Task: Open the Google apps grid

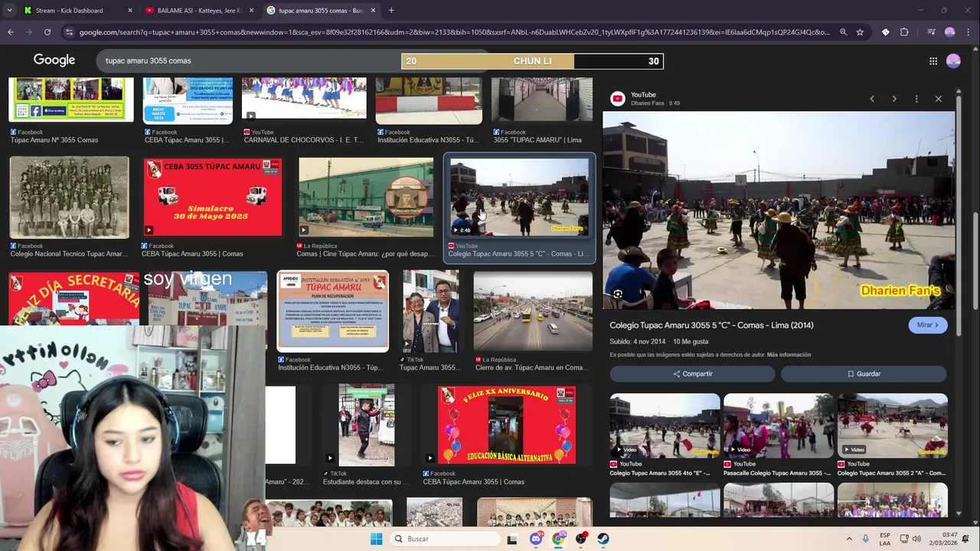Action: 933,61
